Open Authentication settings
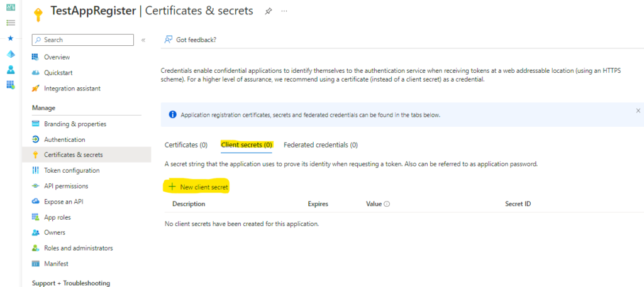 tap(64, 139)
